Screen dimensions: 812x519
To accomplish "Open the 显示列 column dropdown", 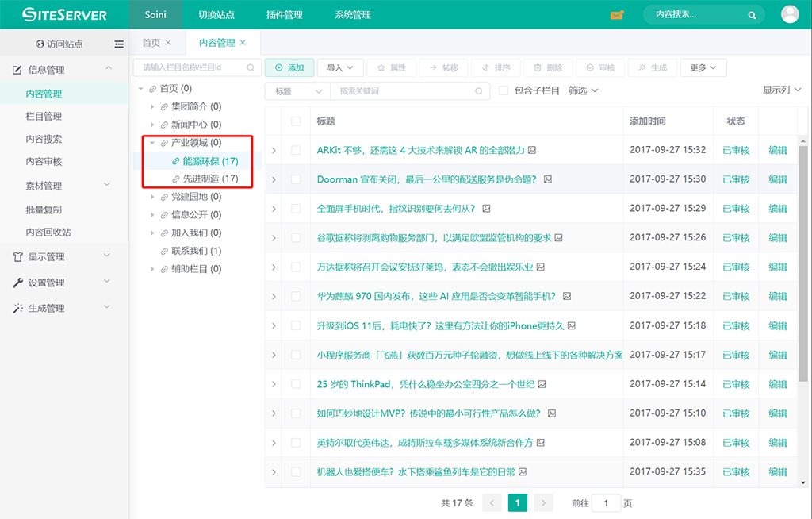I will (780, 90).
